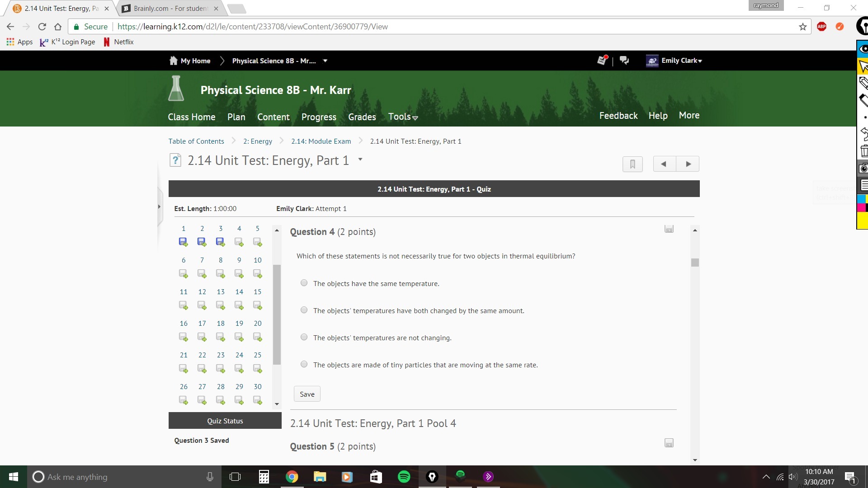Click the Save button for Question 4
868x488 pixels.
click(x=307, y=394)
